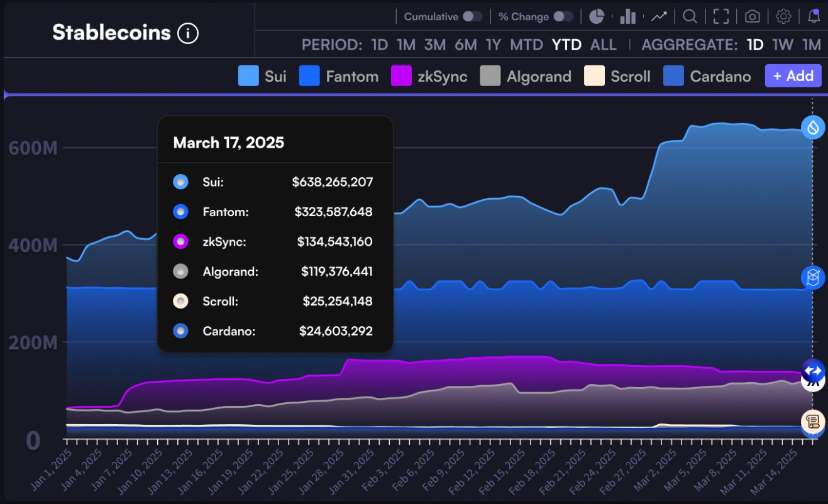Click the Stablecoins title
Viewport: 828px width, 504px height.
[x=111, y=32]
